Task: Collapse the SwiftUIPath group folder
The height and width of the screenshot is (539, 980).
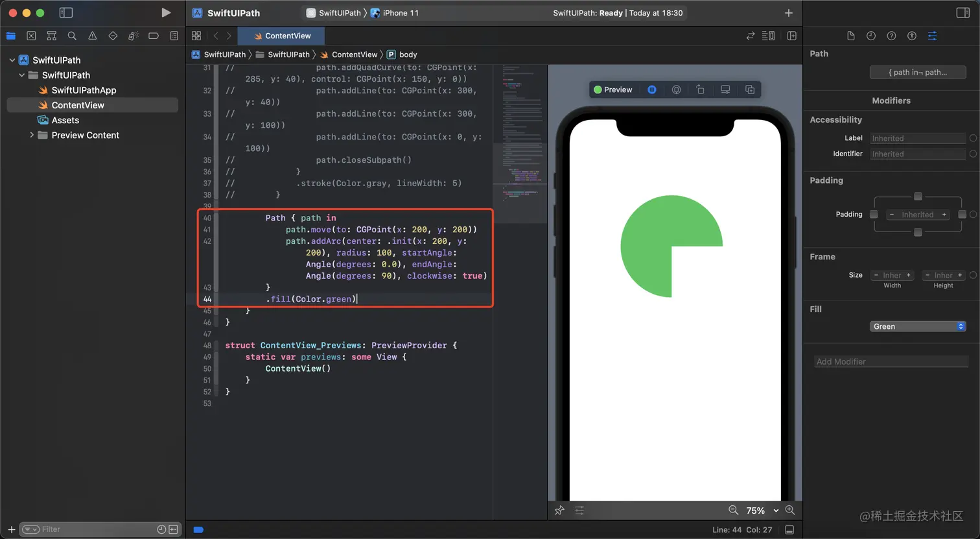Action: coord(21,75)
